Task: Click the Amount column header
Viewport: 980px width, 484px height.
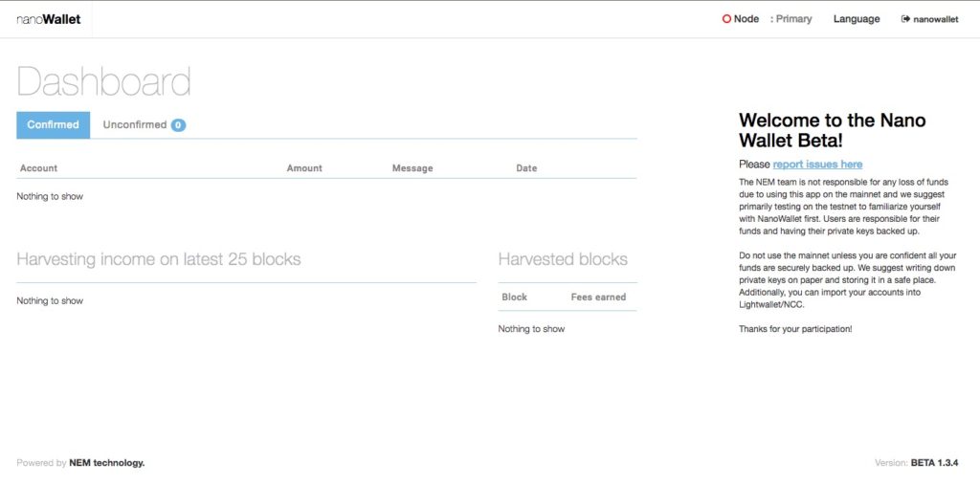Action: pos(304,168)
